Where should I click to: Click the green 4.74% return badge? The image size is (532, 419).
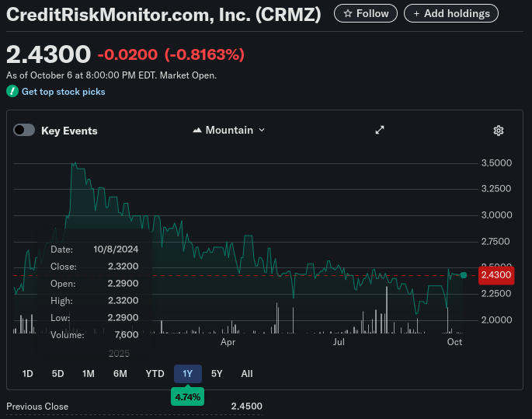187,397
